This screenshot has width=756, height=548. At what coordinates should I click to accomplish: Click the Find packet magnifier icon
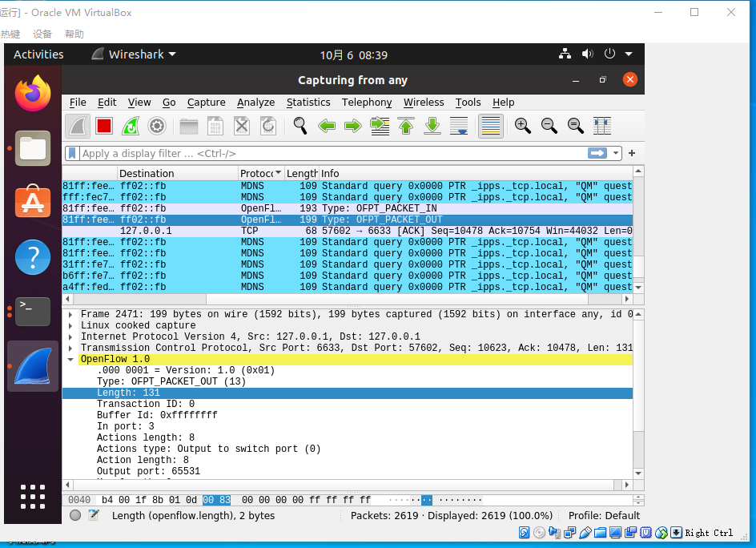coord(300,127)
